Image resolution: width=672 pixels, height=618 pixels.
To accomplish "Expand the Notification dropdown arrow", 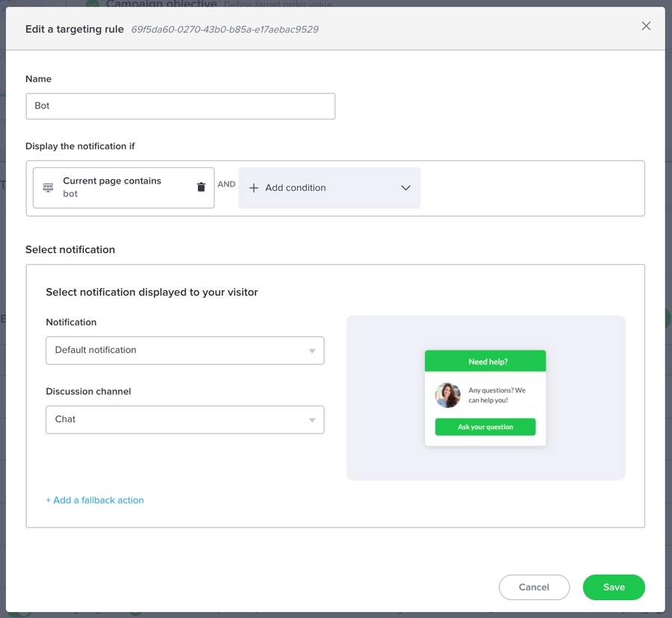I will (312, 350).
